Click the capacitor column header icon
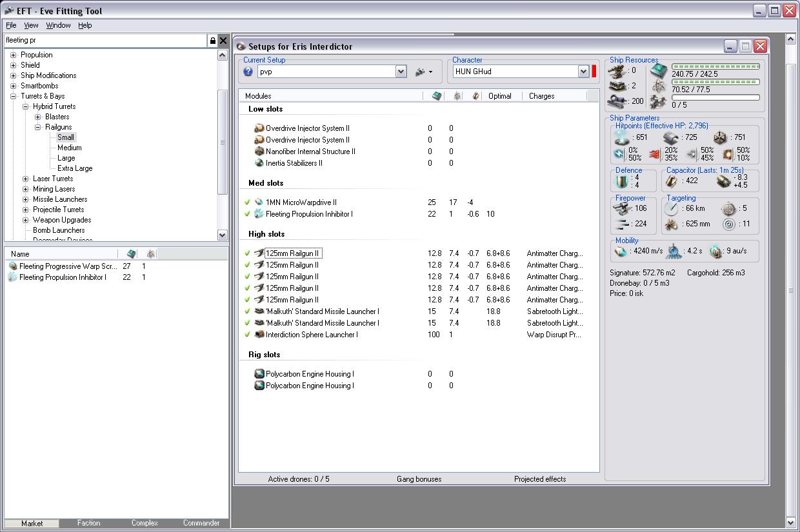Viewport: 800px width, 532px height. 475,96
